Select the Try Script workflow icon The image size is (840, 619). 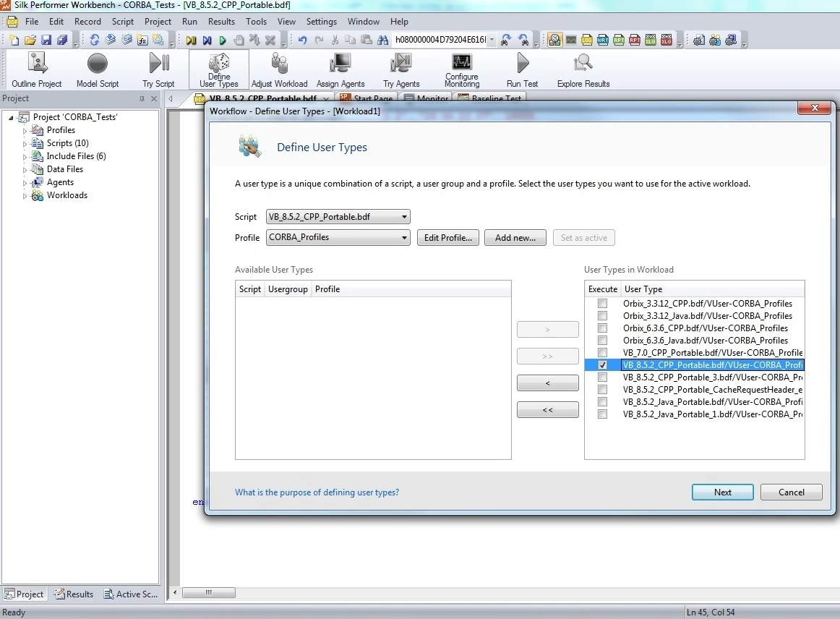pos(158,69)
